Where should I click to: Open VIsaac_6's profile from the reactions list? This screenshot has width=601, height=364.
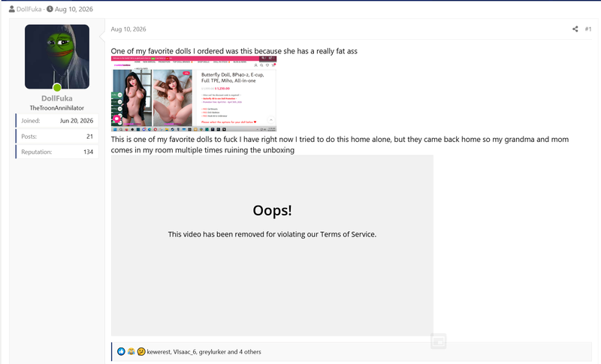click(x=184, y=352)
